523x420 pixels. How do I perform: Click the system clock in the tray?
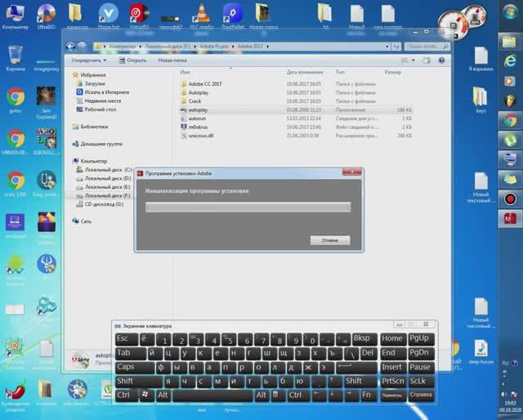pos(510,406)
